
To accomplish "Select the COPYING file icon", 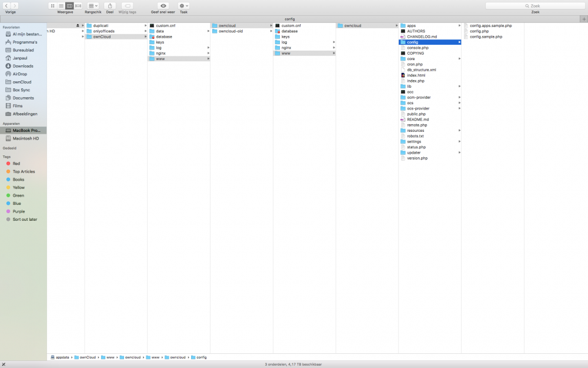I will 403,54.
